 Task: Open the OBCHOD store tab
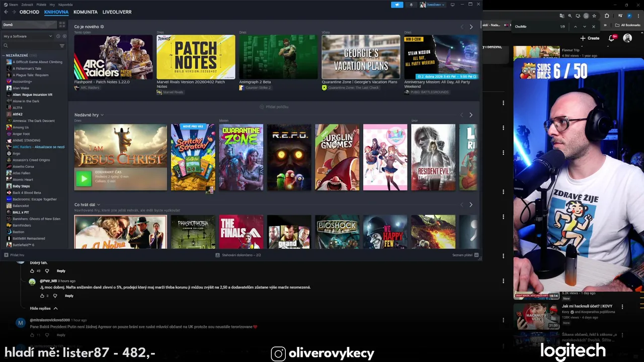[x=29, y=12]
